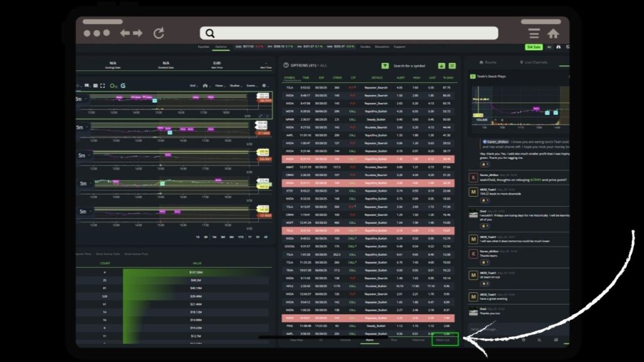Click the browser address search bar
644x362 pixels.
(349, 33)
